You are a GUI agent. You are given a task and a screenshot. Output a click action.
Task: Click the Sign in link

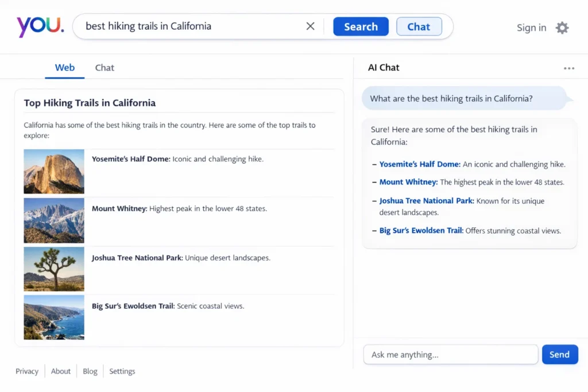[x=531, y=27]
